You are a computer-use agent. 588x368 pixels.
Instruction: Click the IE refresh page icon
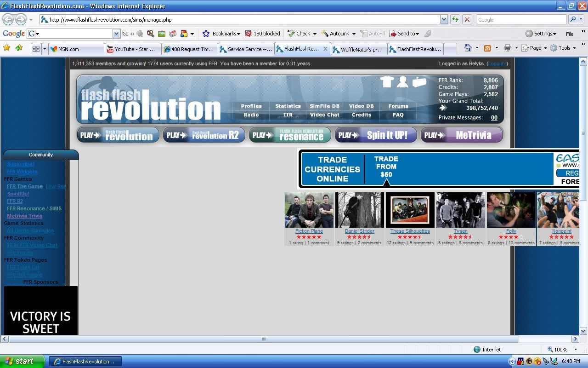pyautogui.click(x=455, y=19)
